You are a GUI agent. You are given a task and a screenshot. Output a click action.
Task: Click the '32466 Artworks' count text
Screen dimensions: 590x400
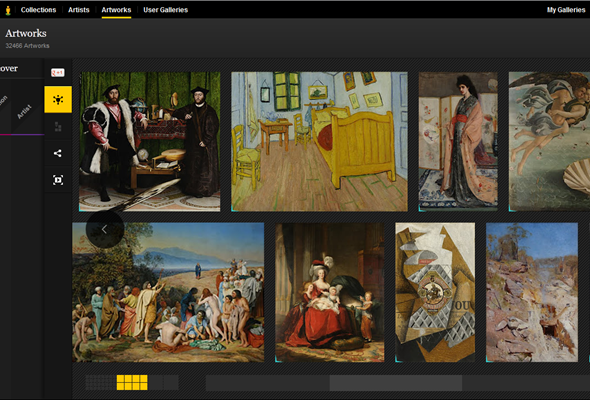point(27,46)
